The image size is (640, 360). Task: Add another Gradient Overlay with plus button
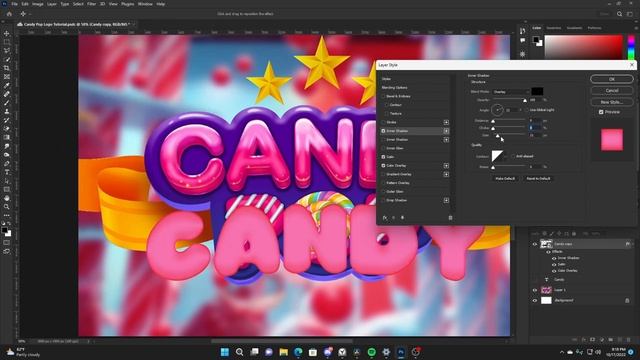click(x=446, y=174)
